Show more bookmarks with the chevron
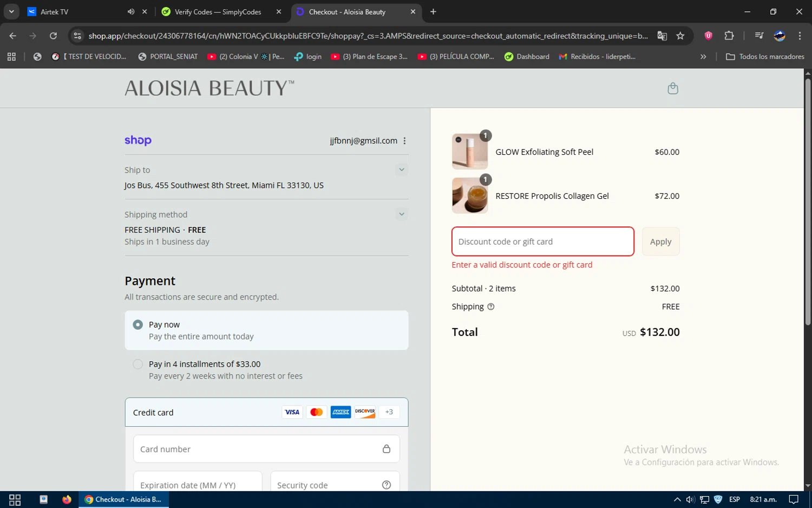 click(x=703, y=56)
